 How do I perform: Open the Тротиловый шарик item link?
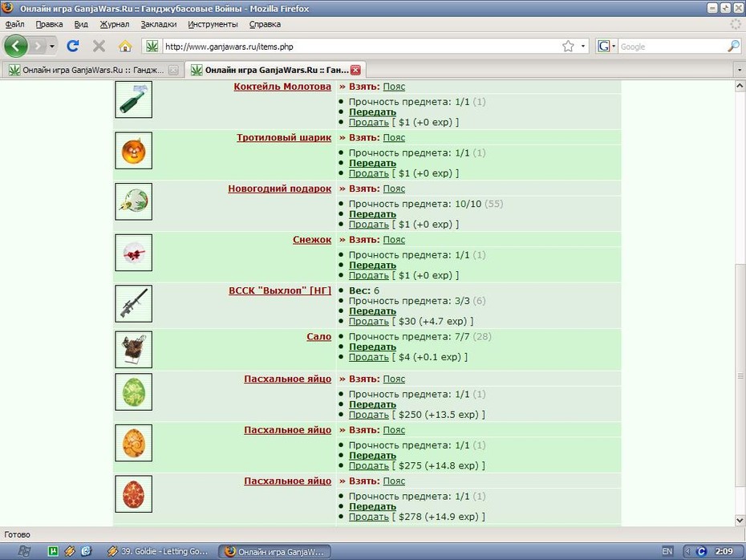[x=284, y=137]
